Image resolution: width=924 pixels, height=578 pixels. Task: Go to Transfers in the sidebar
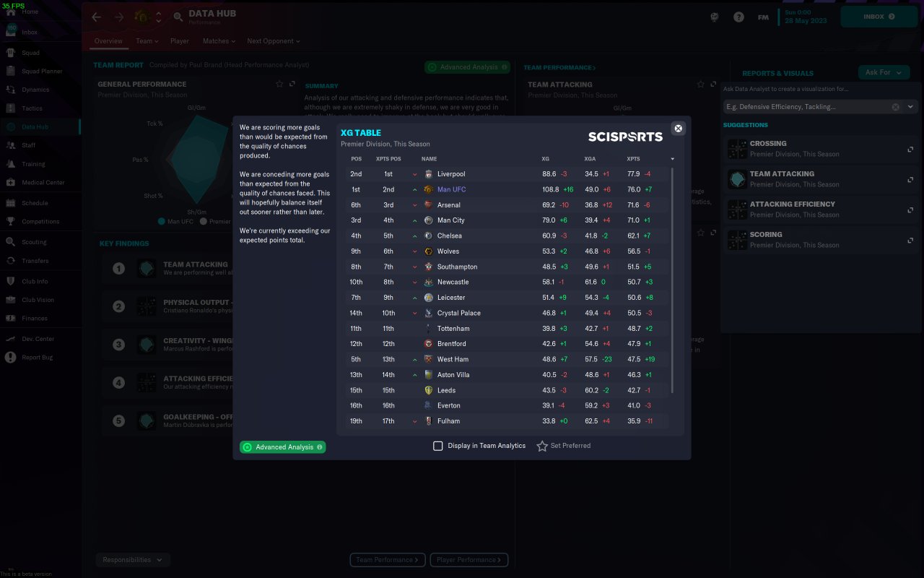click(x=35, y=261)
